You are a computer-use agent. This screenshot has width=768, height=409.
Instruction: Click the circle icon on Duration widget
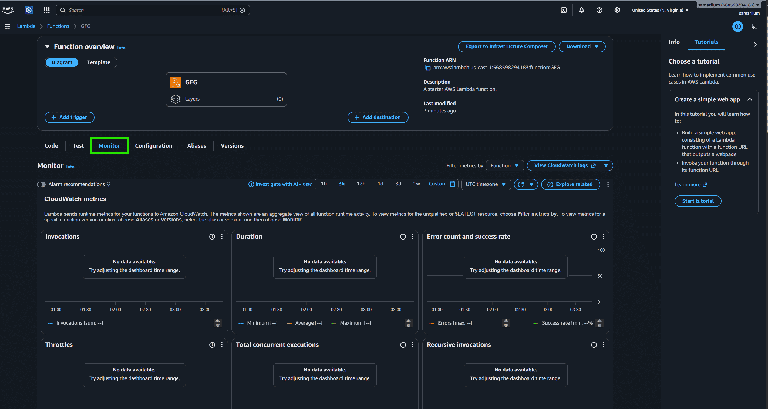click(403, 237)
